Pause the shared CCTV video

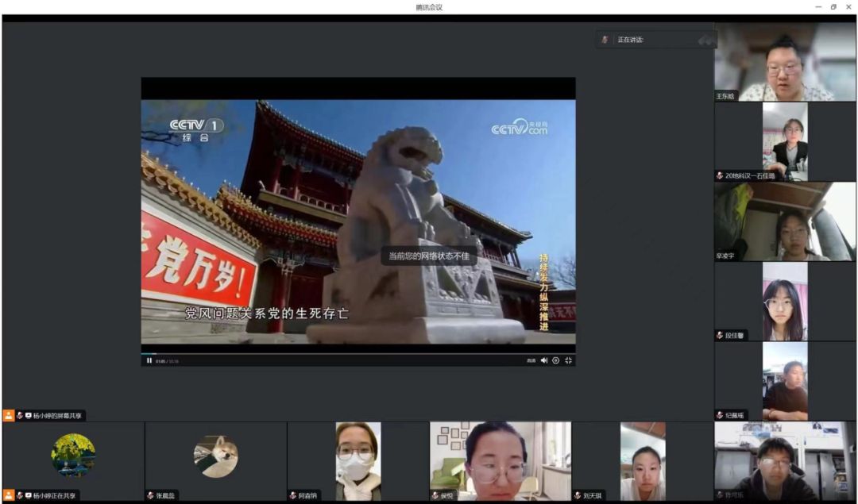pos(149,361)
